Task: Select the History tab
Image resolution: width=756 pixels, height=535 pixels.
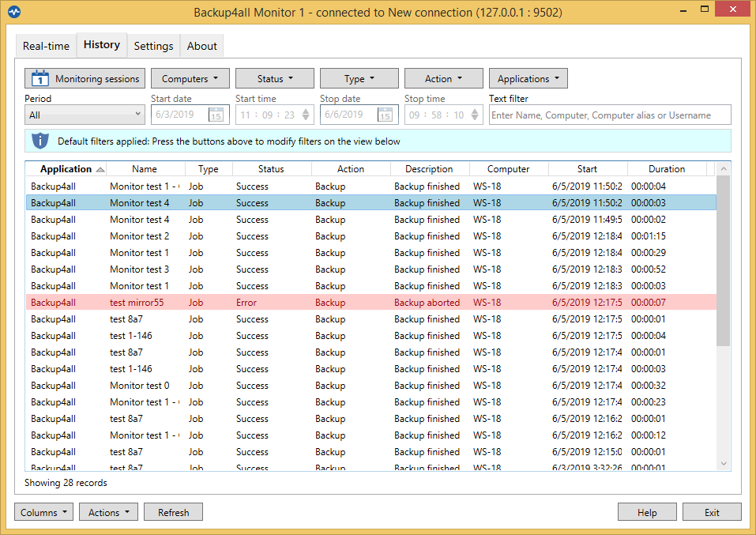Action: pyautogui.click(x=102, y=45)
